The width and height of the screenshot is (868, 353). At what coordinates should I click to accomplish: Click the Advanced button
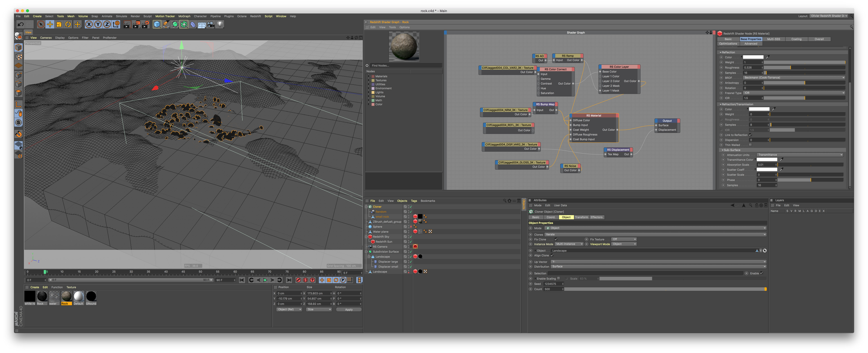[x=751, y=43]
